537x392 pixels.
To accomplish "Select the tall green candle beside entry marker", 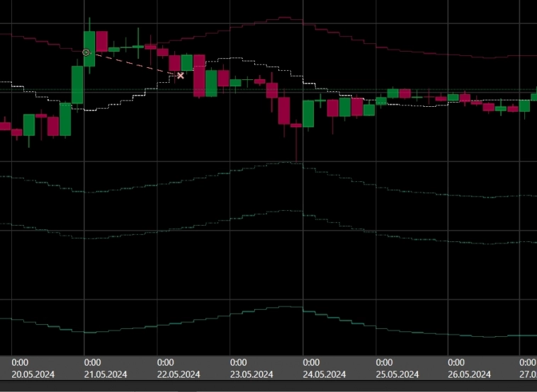I will click(89, 48).
